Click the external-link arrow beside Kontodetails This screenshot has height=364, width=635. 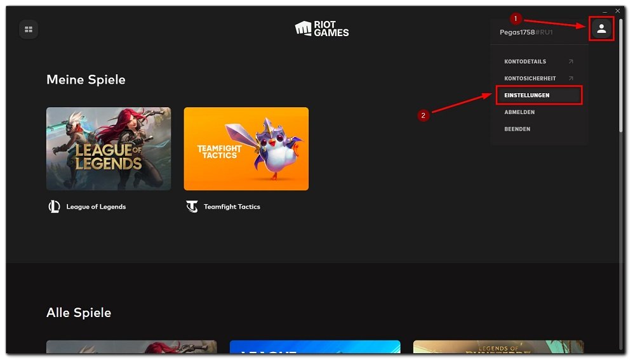point(570,62)
